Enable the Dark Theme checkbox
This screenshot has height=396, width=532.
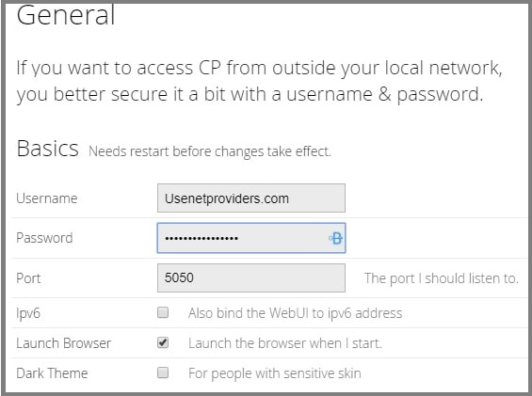pyautogui.click(x=163, y=372)
